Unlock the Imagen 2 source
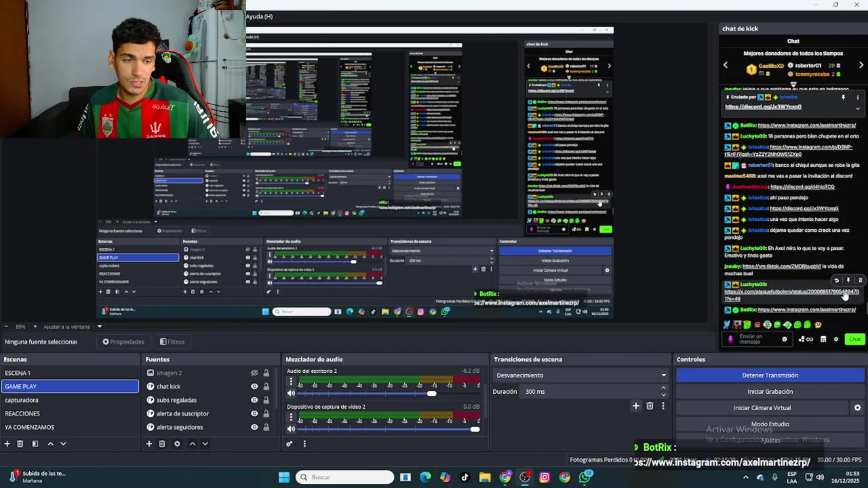The image size is (868, 488). (266, 373)
